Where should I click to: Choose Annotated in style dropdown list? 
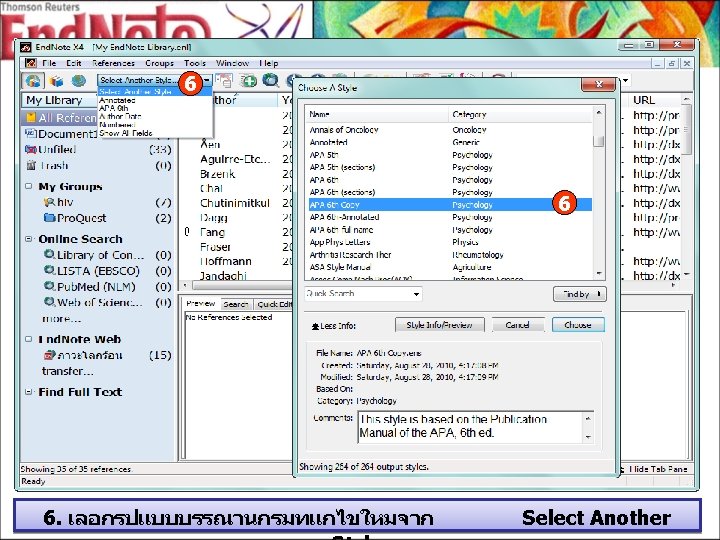click(x=154, y=100)
